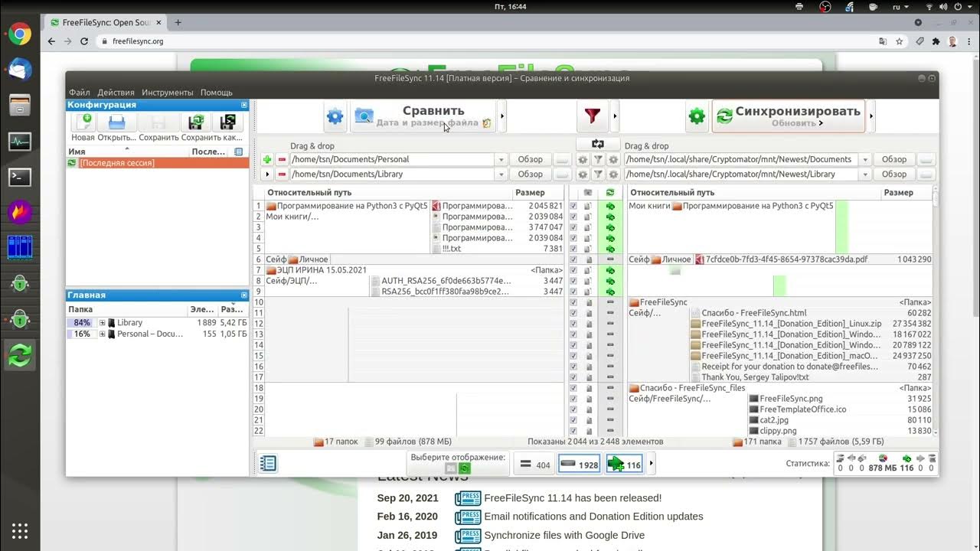Uncheck the checkbox in row 1
980x551 pixels.
click(x=573, y=206)
